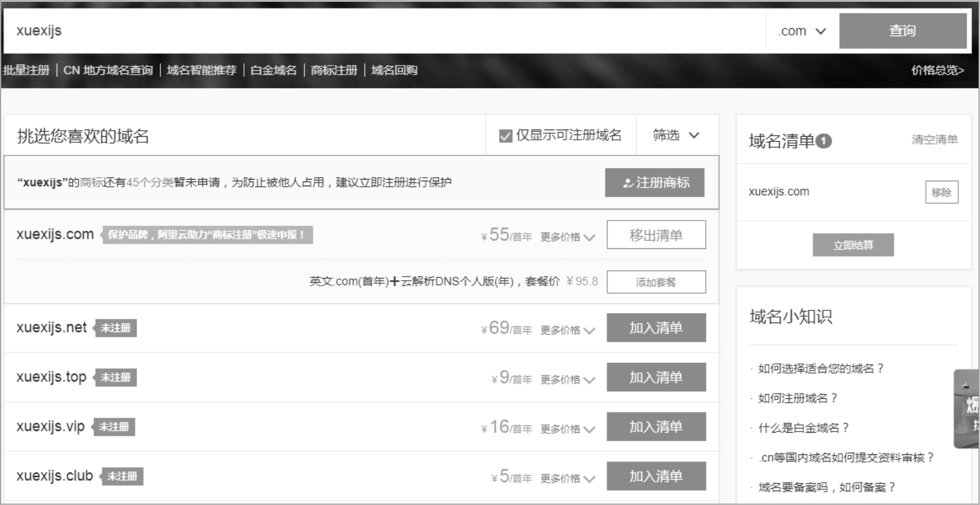Click 注册商标 button with person icon

point(655,183)
